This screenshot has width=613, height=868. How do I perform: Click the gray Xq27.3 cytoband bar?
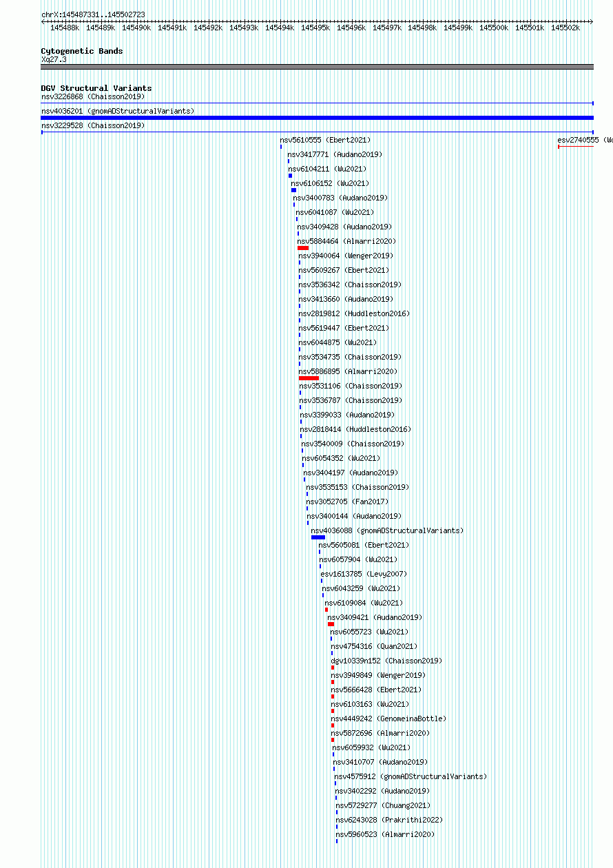click(x=317, y=67)
